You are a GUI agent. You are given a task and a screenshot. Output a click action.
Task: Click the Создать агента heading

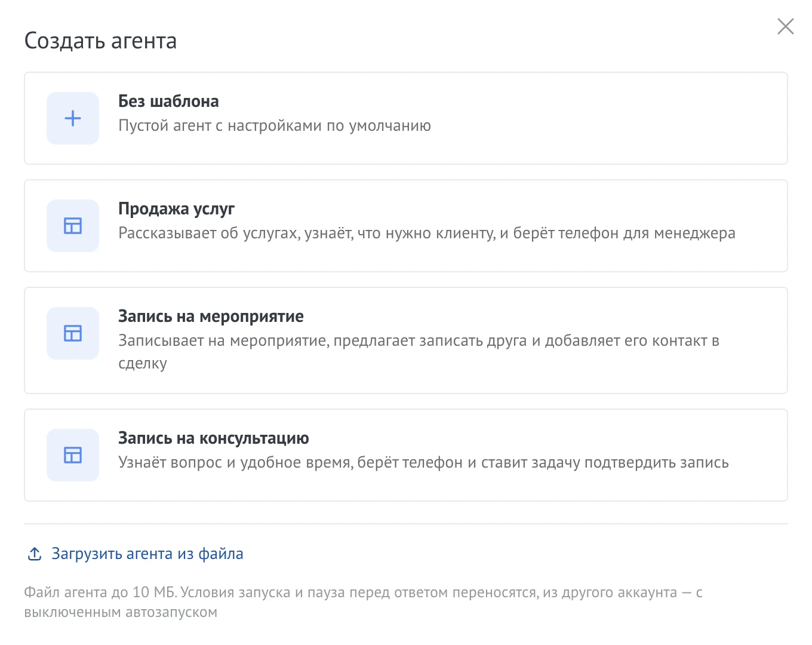[x=100, y=41]
